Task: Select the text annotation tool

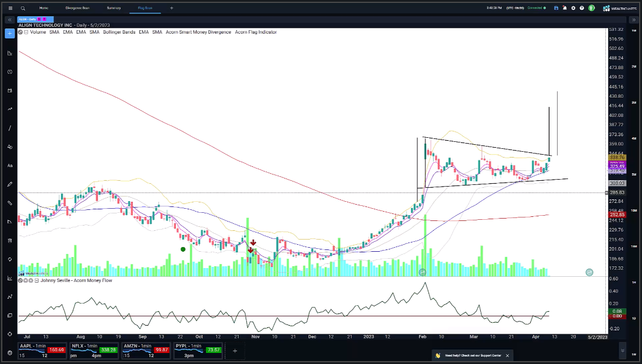Action: tap(10, 166)
